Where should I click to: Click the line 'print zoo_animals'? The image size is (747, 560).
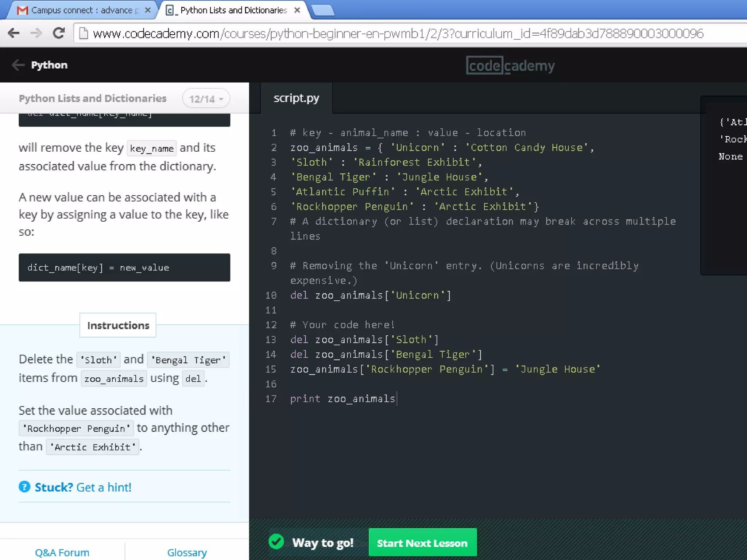tap(342, 399)
